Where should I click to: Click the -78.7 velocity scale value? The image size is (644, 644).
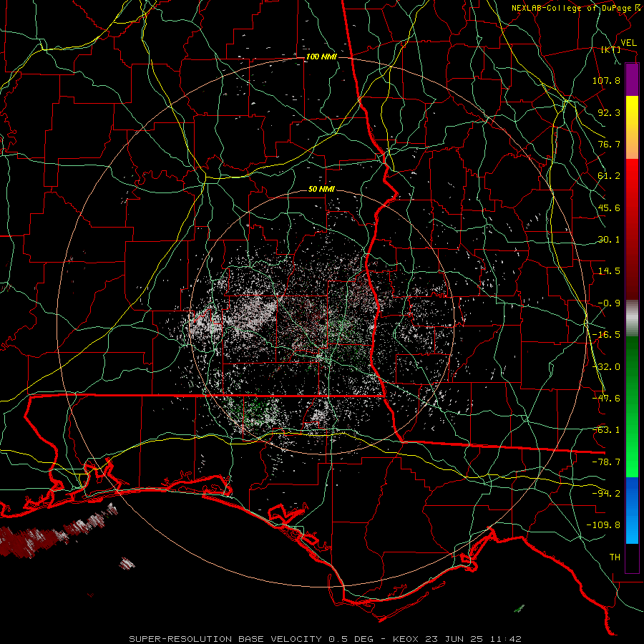pos(606,462)
